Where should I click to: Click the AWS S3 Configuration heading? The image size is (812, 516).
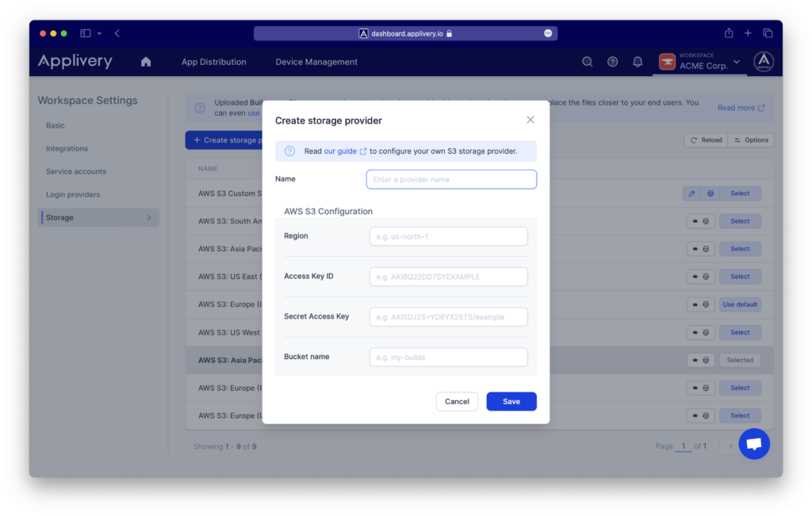point(328,212)
